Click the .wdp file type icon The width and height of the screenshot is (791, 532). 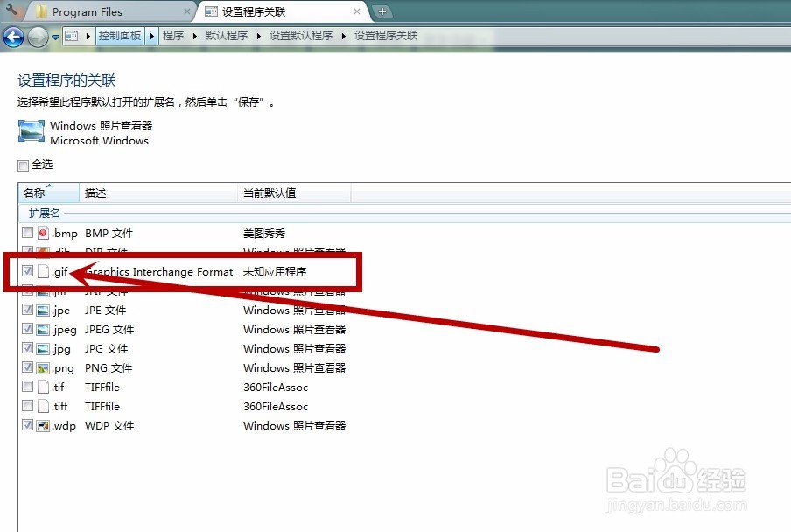pyautogui.click(x=42, y=425)
